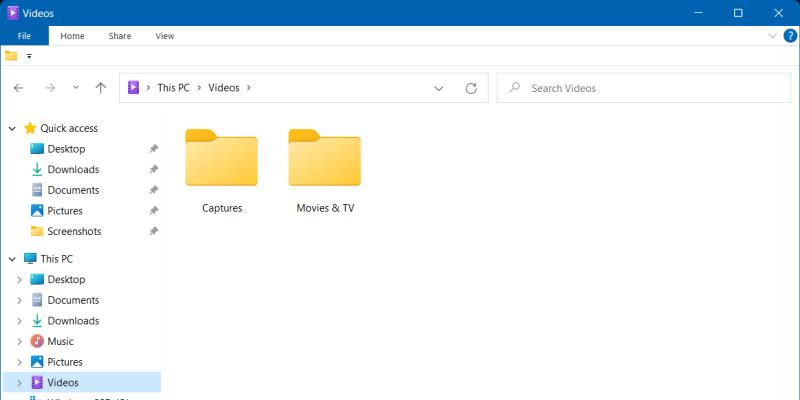This screenshot has width=800, height=400.
Task: Go forward with the right arrow
Action: (x=49, y=88)
